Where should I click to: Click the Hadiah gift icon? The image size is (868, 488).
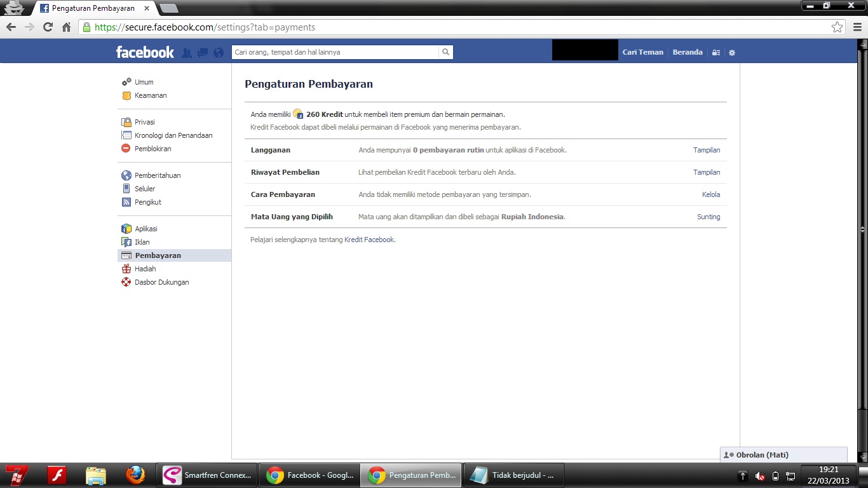(126, 269)
